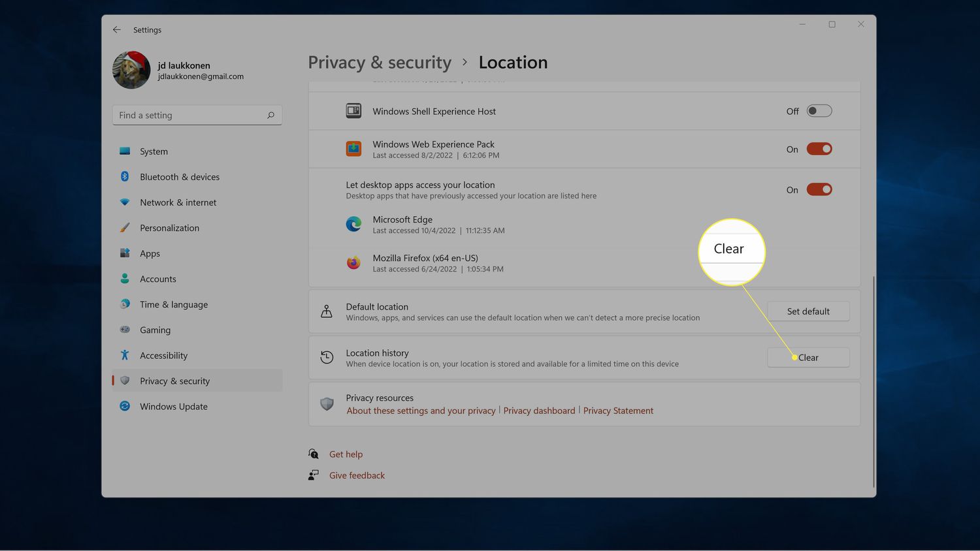Click the Gaming controller icon

(125, 330)
